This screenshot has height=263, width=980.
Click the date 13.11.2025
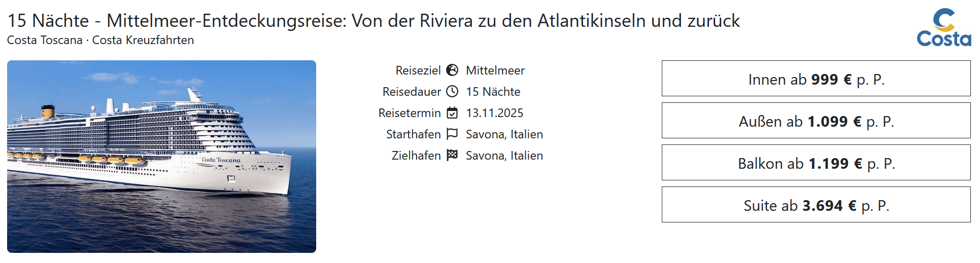click(x=494, y=113)
